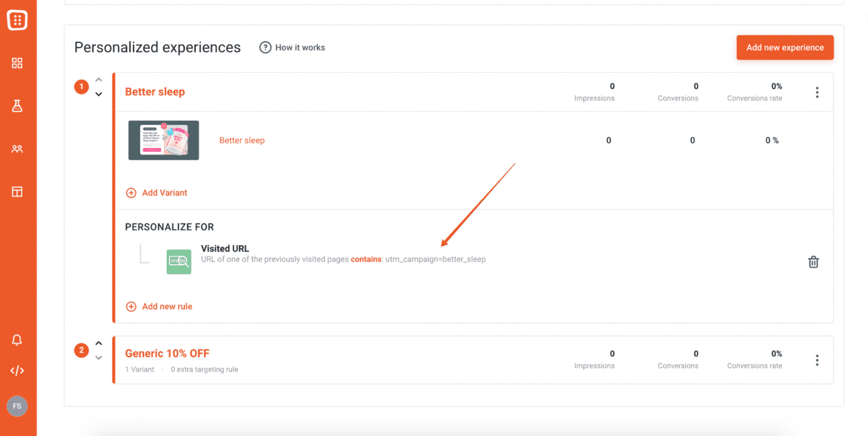Screen dimensions: 868x436
Task: Delete the Visited URL rule with trash icon
Action: (813, 261)
